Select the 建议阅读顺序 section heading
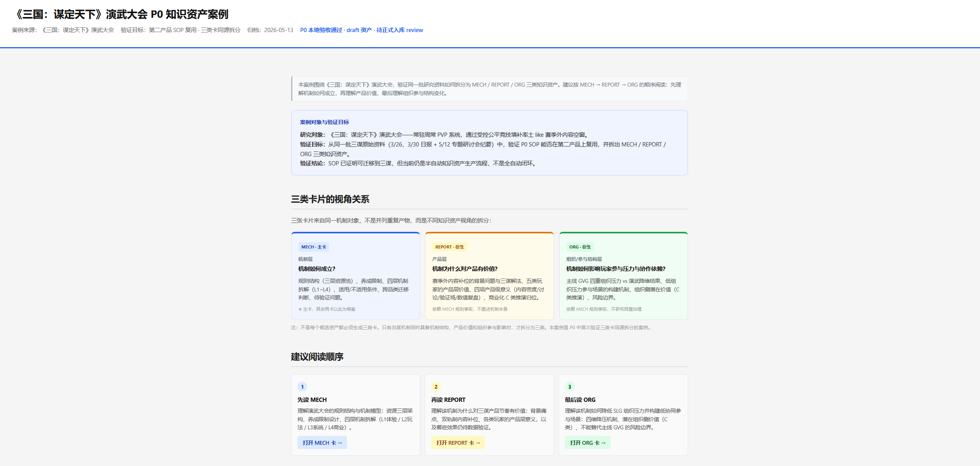980x466 pixels. pos(317,357)
